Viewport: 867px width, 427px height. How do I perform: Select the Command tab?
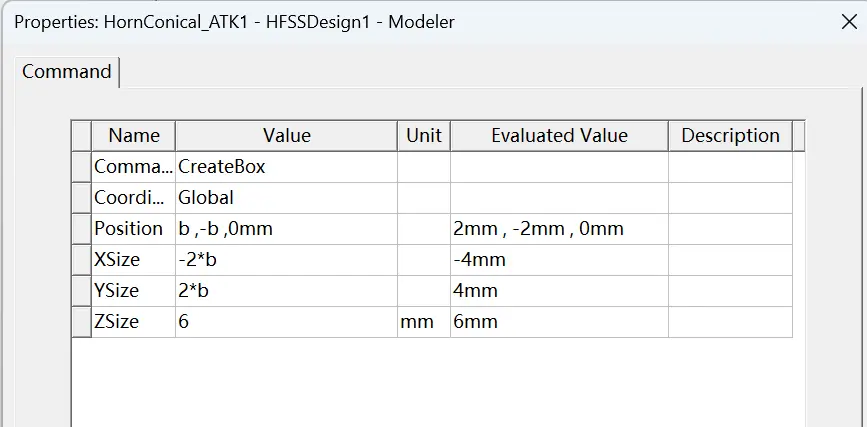(67, 72)
